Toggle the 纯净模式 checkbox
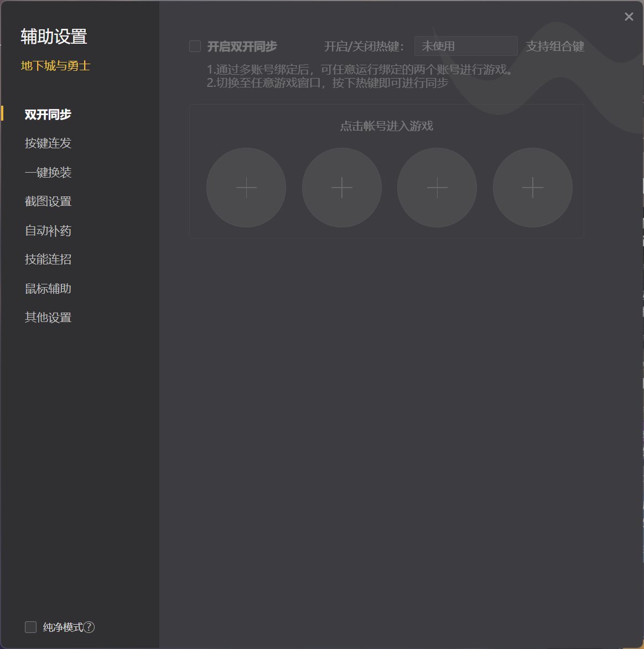The width and height of the screenshot is (644, 649). click(x=30, y=627)
